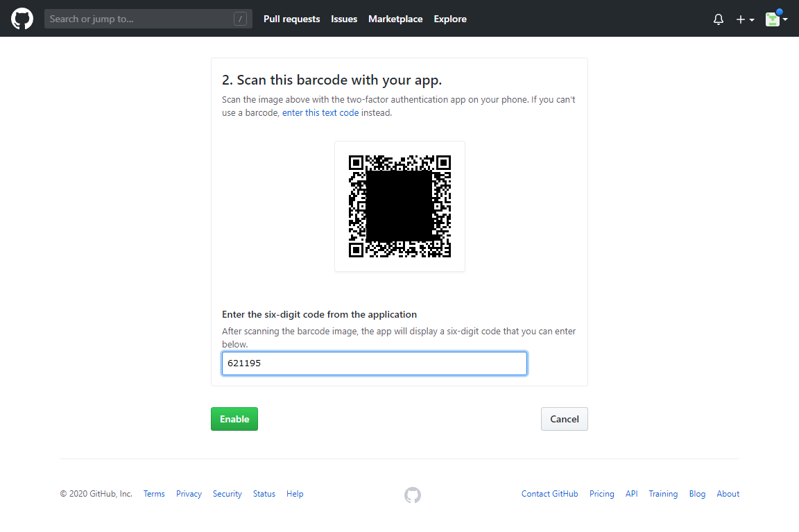Open the Terms footer link
The height and width of the screenshot is (532, 799).
[x=154, y=494]
